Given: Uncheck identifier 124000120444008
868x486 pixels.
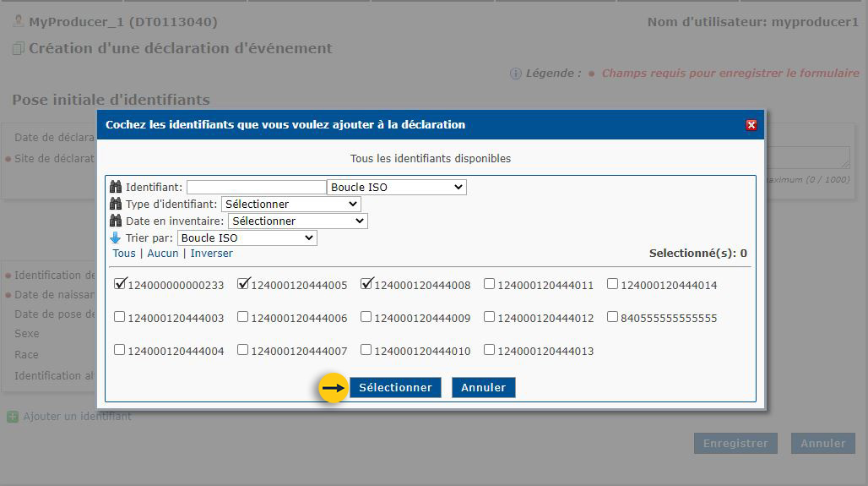Looking at the screenshot, I should 366,284.
